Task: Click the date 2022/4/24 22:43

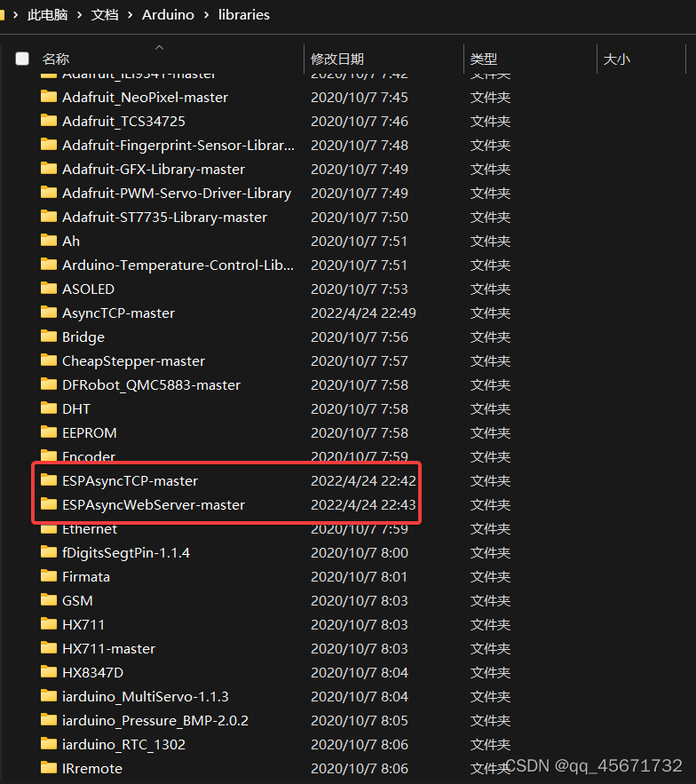Action: coord(363,505)
